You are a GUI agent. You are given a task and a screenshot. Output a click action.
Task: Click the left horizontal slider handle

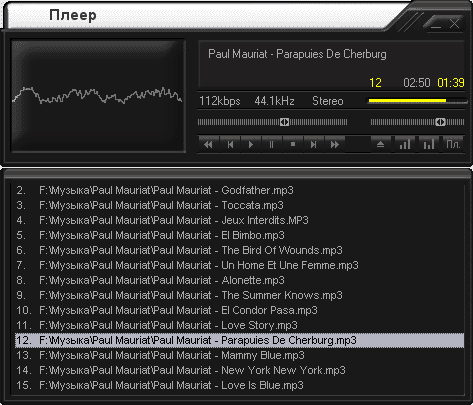click(284, 122)
